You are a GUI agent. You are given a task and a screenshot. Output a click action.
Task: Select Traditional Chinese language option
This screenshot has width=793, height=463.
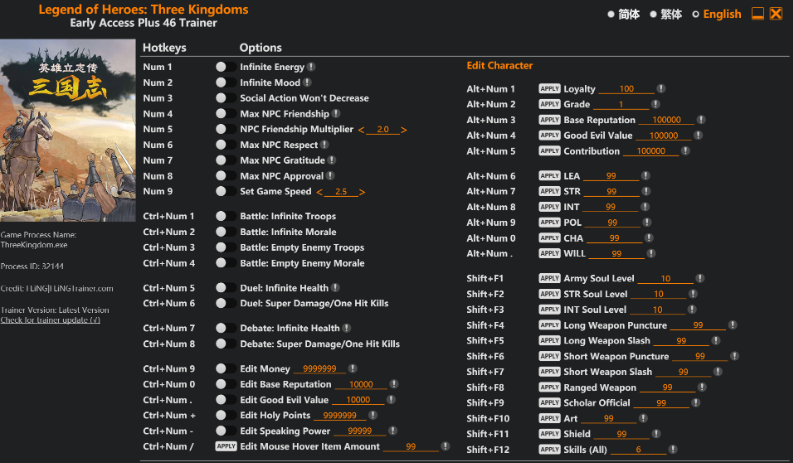click(x=666, y=14)
